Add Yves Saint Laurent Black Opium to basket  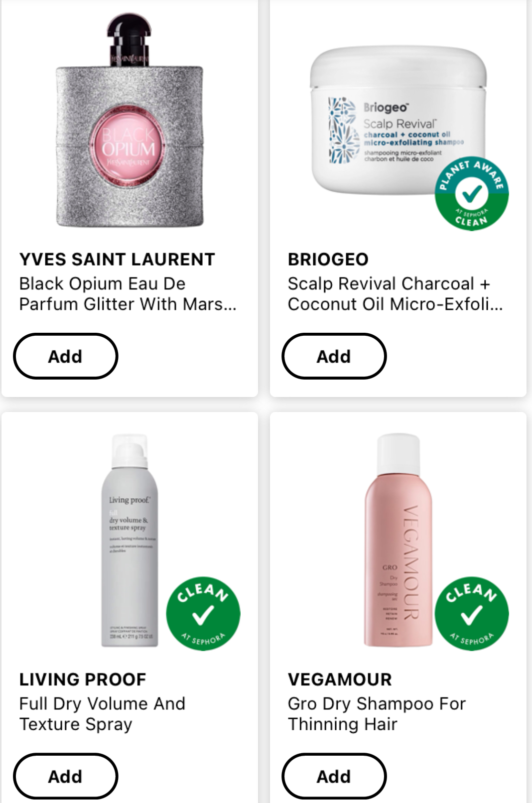(x=65, y=356)
